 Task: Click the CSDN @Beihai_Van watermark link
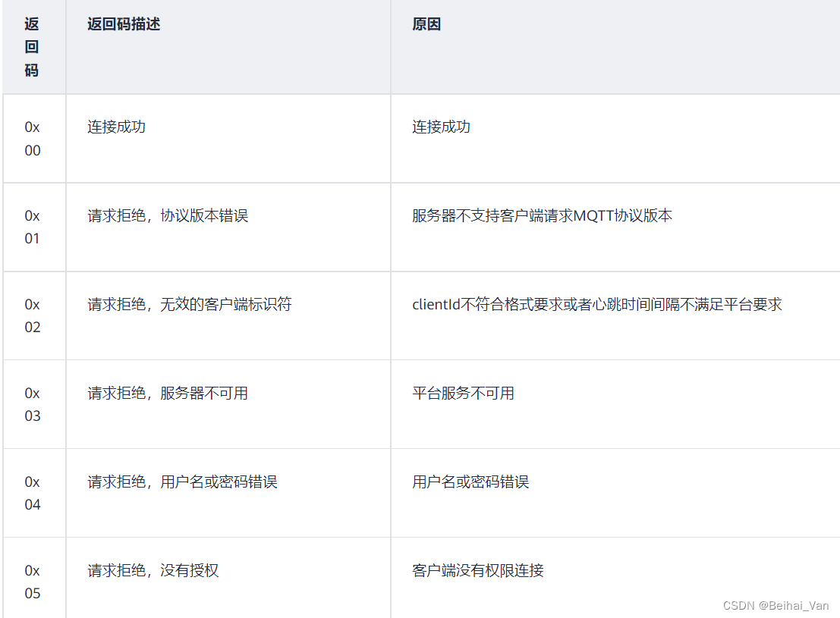pyautogui.click(x=777, y=606)
